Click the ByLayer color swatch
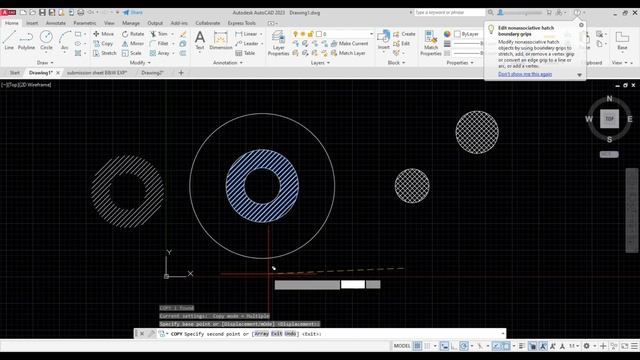 click(458, 34)
